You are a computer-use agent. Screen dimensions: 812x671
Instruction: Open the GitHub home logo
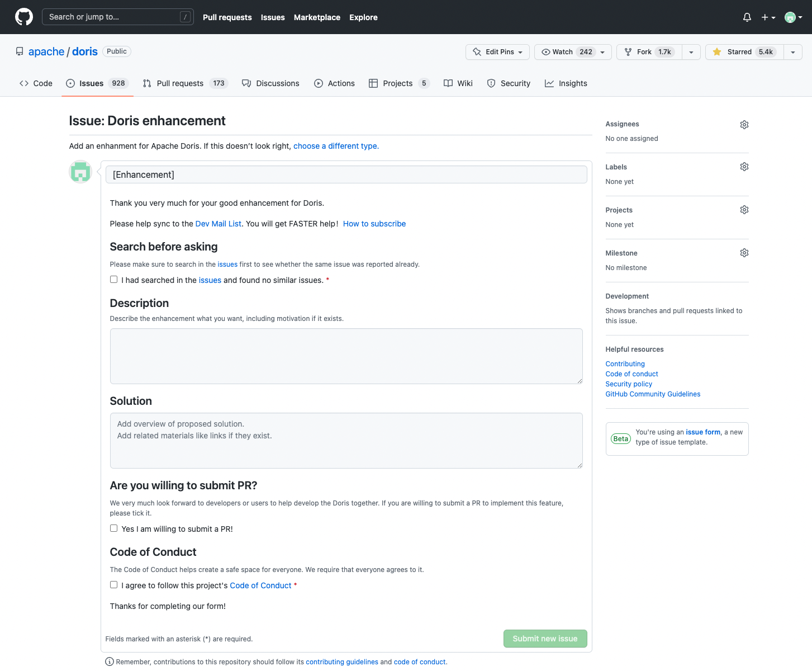point(24,17)
